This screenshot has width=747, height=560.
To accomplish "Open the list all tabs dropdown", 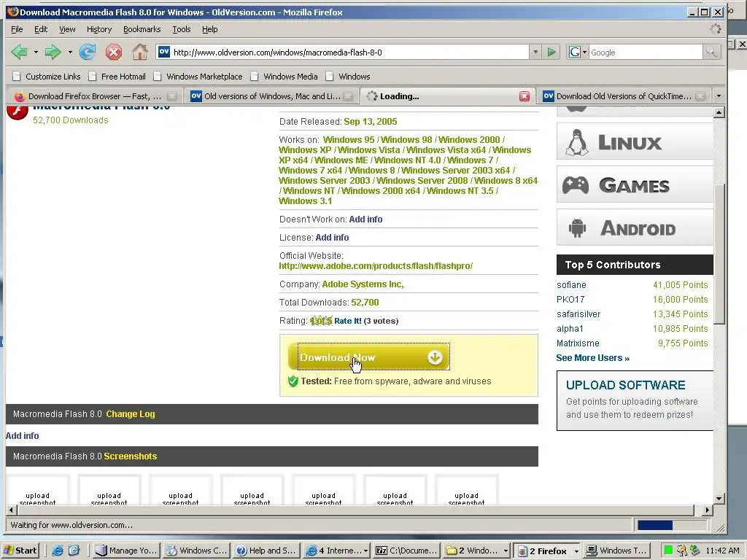I will (719, 96).
